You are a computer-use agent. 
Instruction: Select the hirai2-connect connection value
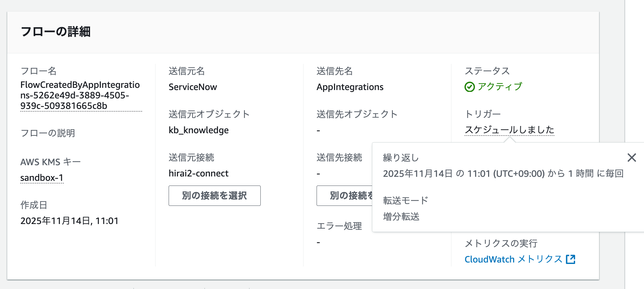pyautogui.click(x=199, y=174)
